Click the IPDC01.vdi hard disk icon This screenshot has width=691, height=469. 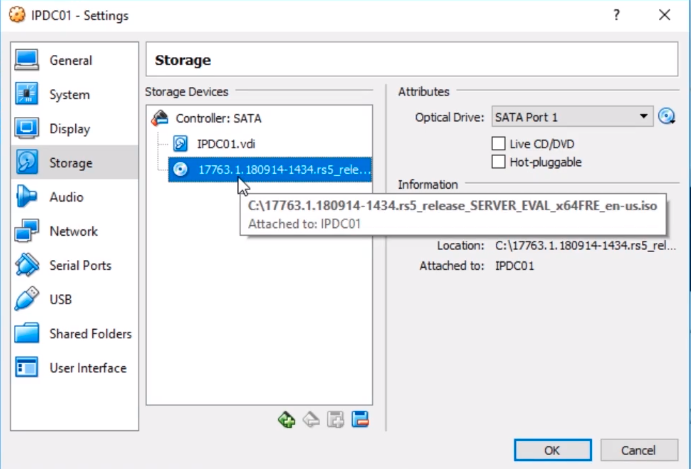point(181,143)
